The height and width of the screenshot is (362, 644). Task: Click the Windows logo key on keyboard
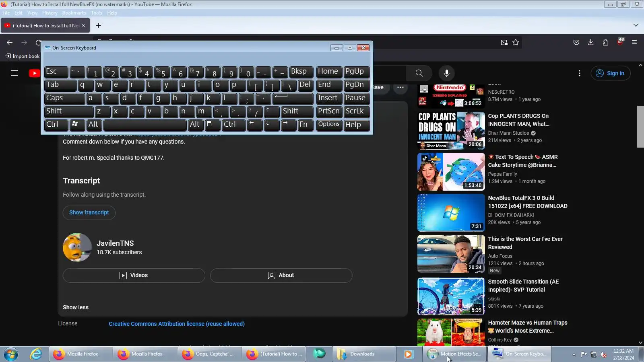(77, 125)
